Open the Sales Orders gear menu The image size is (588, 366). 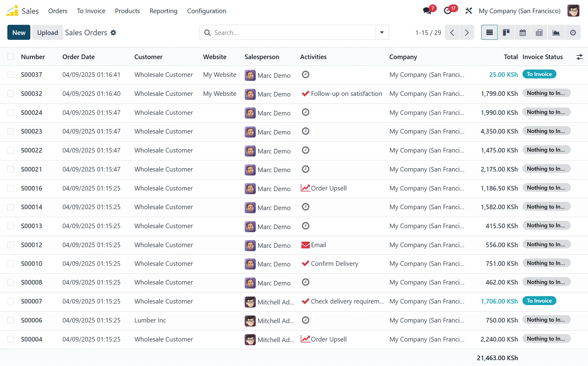pyautogui.click(x=113, y=32)
